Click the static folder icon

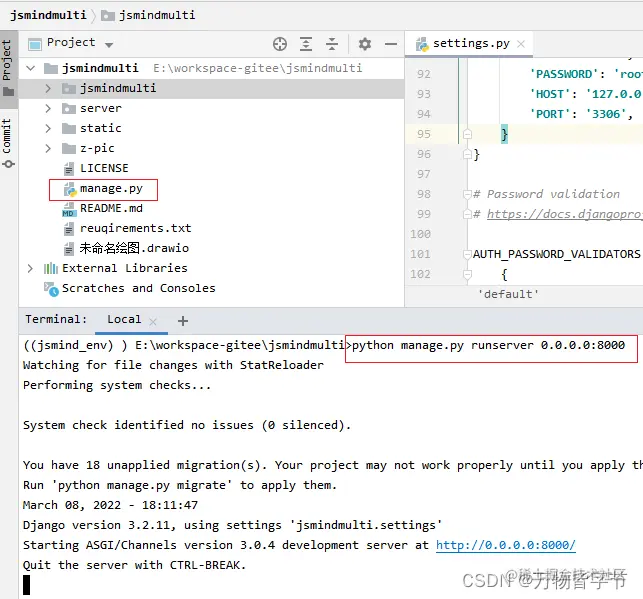69,128
